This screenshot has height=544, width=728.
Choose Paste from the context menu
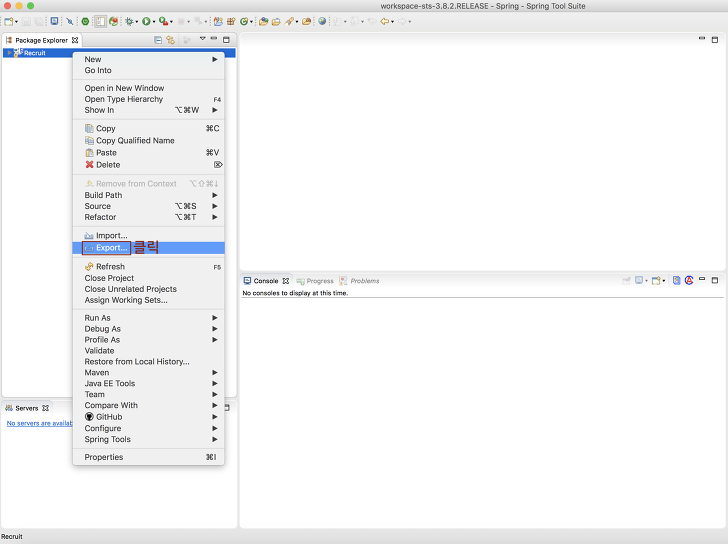click(149, 153)
